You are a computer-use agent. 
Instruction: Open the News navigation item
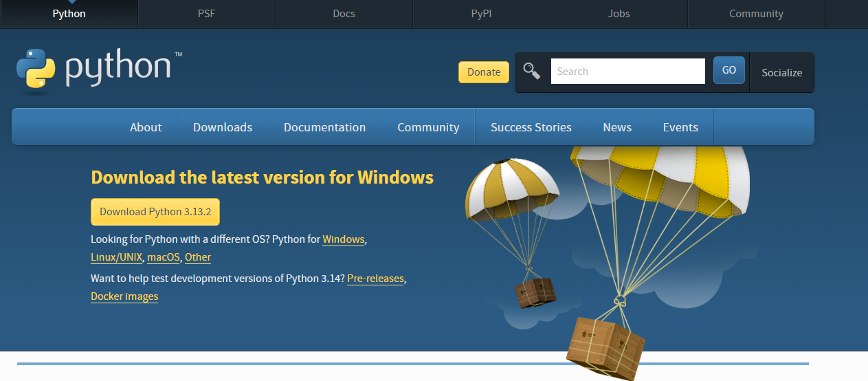coord(617,127)
